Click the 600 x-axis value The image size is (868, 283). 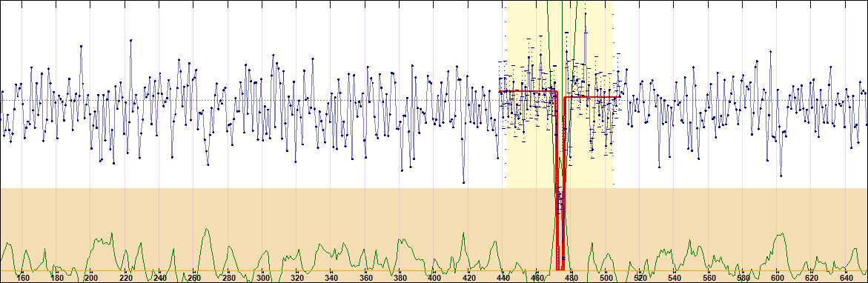pos(778,278)
